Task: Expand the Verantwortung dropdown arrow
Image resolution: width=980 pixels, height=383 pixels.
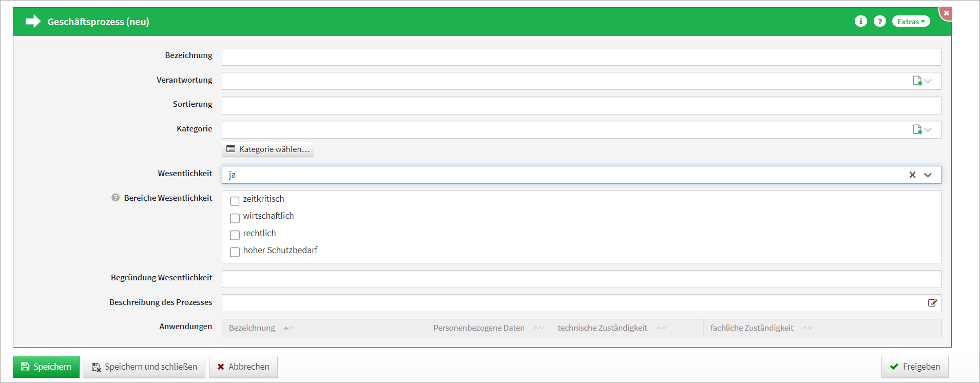Action: (x=928, y=81)
